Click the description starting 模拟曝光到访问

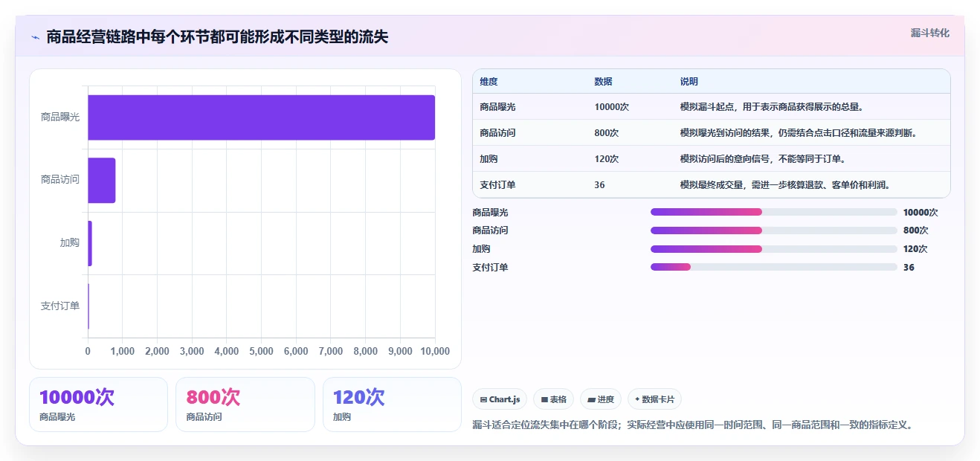point(799,133)
